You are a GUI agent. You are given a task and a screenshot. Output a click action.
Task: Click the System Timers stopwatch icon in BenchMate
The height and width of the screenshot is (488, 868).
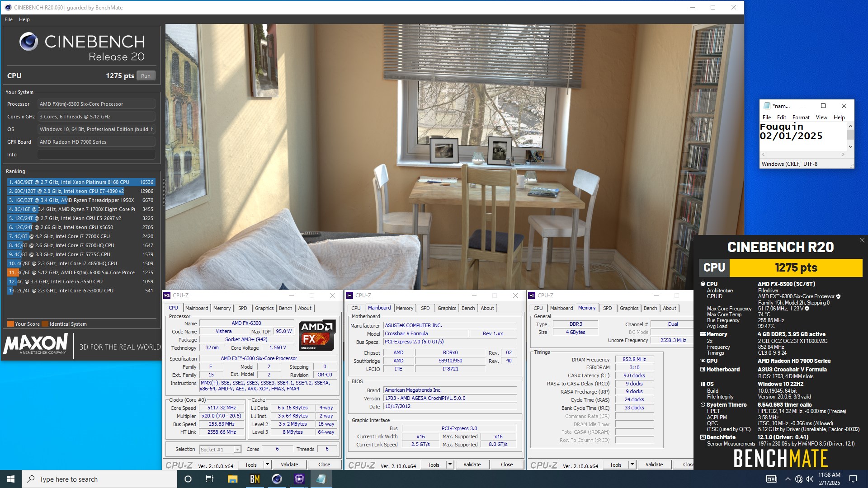[703, 405]
